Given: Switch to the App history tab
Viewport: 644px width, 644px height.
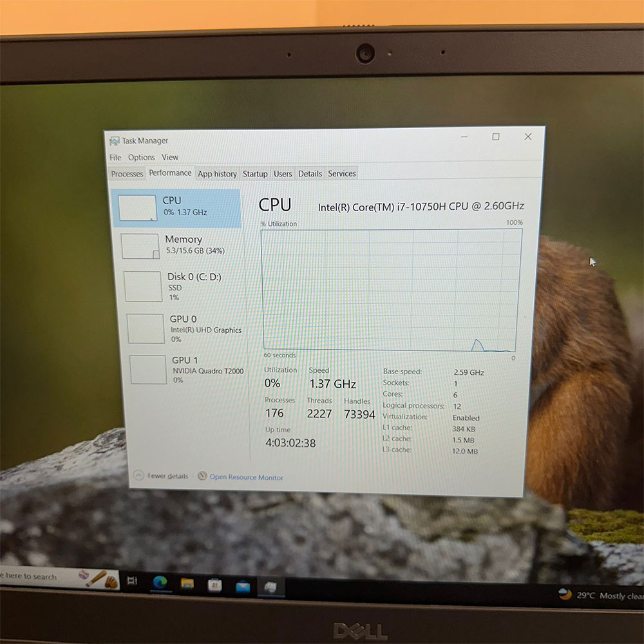Looking at the screenshot, I should (217, 174).
